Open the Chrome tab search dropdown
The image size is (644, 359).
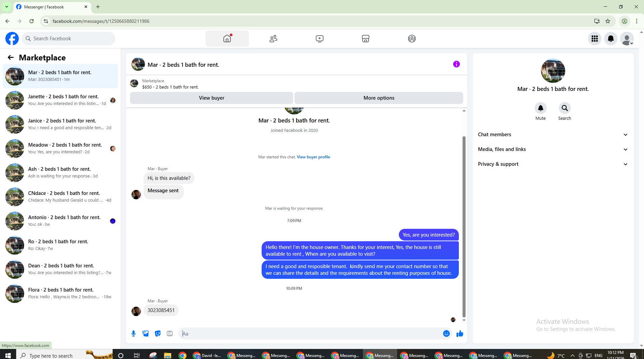[x=7, y=7]
